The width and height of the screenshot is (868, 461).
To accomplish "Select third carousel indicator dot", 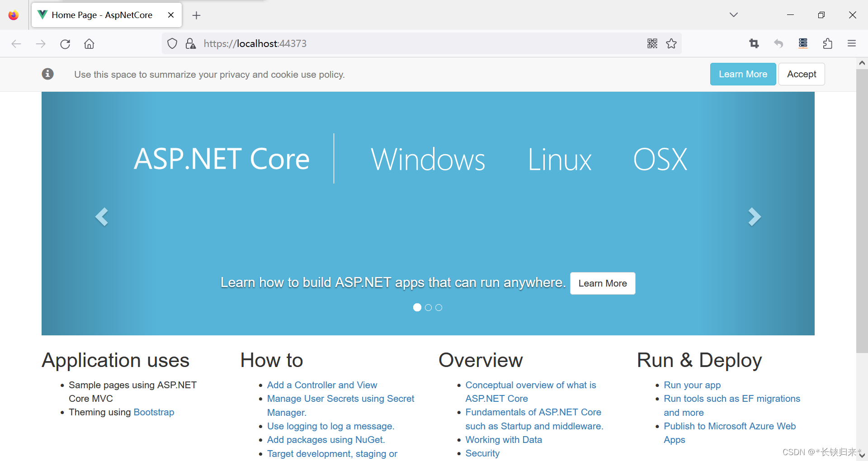I will coord(439,307).
